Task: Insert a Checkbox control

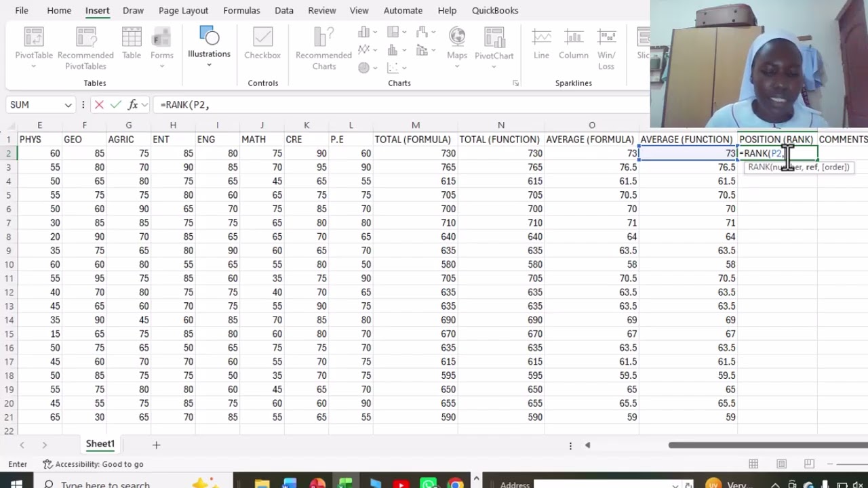Action: (x=262, y=44)
